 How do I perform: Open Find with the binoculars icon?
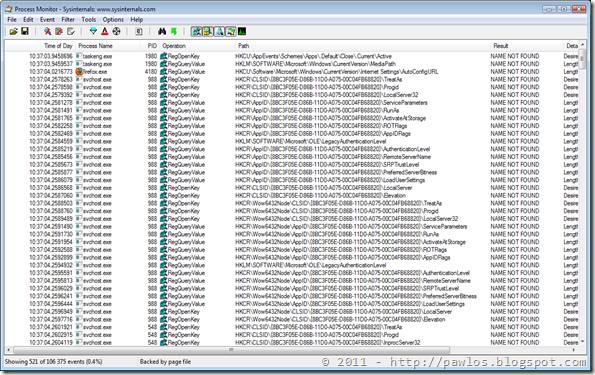162,32
